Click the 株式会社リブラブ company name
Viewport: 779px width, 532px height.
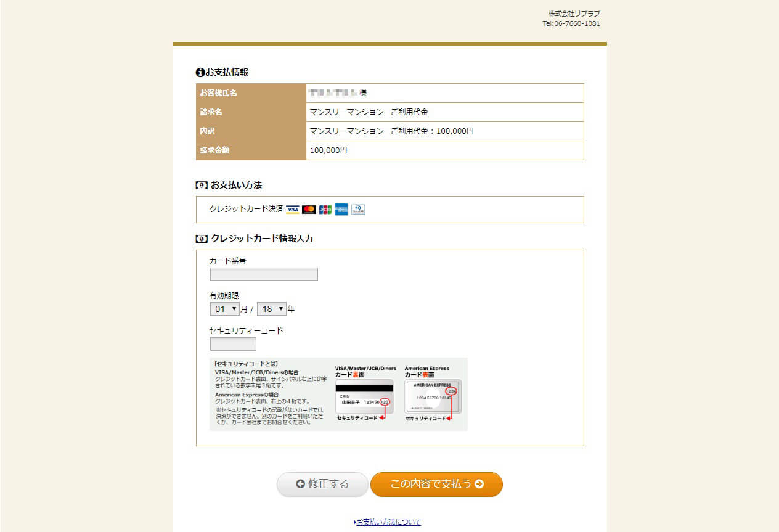pos(574,14)
